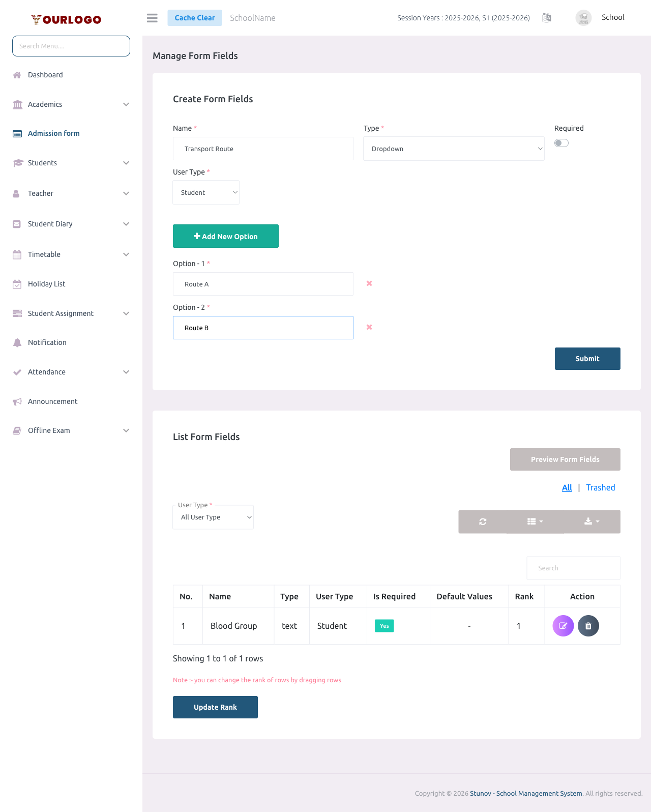Click the YOURLOGO logo
The height and width of the screenshot is (812, 651).
click(x=66, y=19)
